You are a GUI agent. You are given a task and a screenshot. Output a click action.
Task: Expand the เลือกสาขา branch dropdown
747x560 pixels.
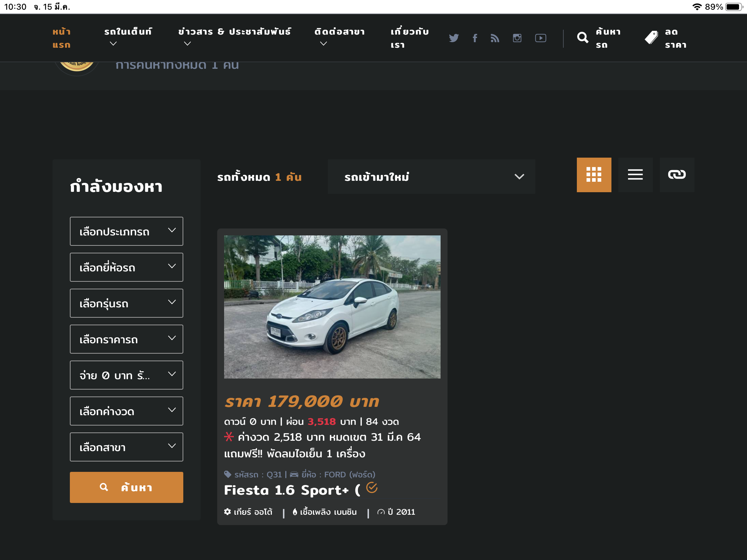[x=127, y=447]
